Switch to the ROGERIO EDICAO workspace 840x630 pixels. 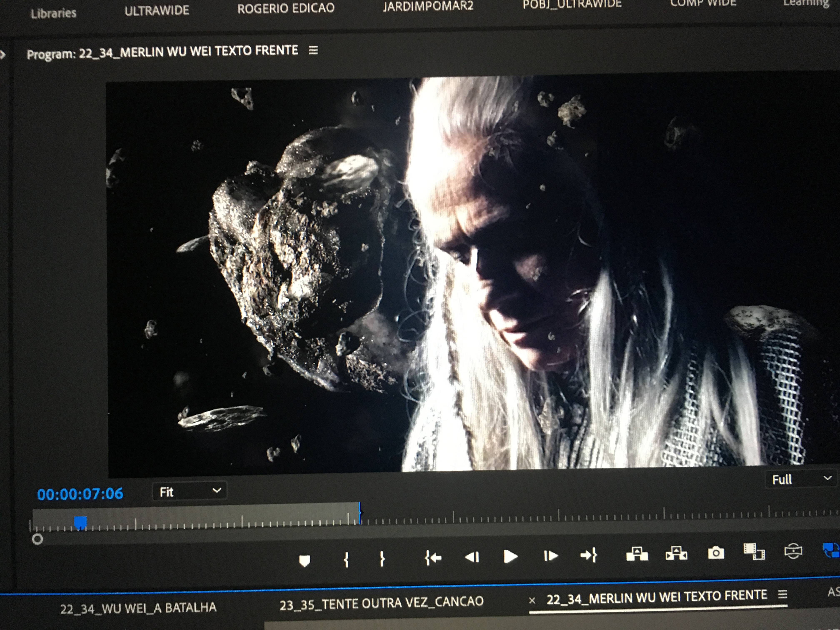pyautogui.click(x=286, y=8)
